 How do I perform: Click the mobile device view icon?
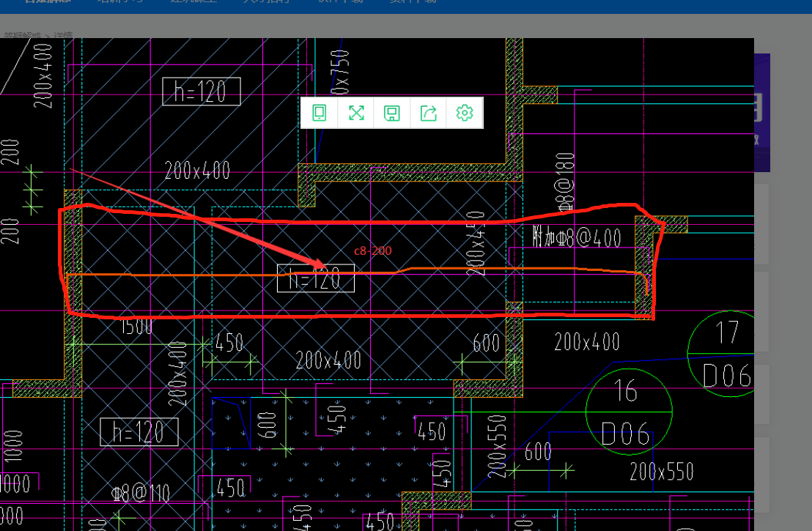(320, 112)
